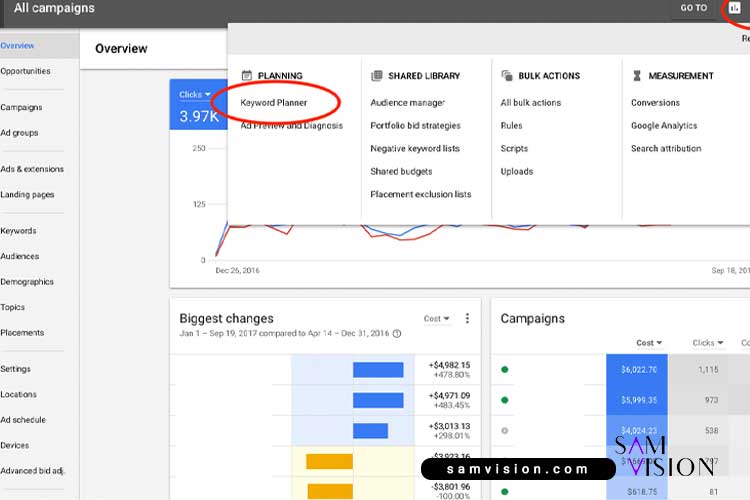Select Portfolio bid strategies
The image size is (750, 500).
[x=415, y=125]
